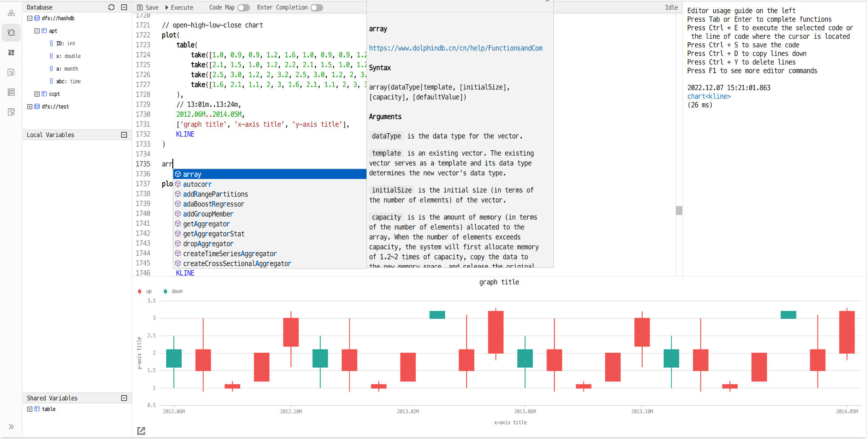Click the x: double column row
This screenshot has height=442, width=868.
click(68, 56)
